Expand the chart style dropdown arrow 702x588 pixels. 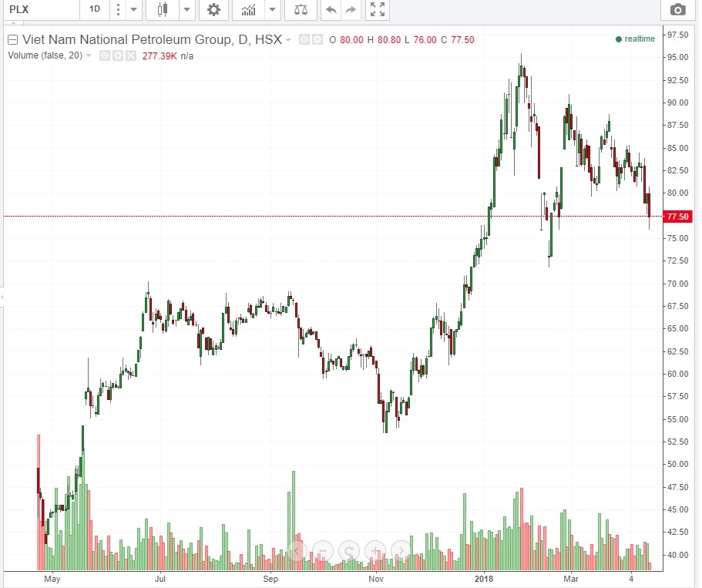(187, 9)
